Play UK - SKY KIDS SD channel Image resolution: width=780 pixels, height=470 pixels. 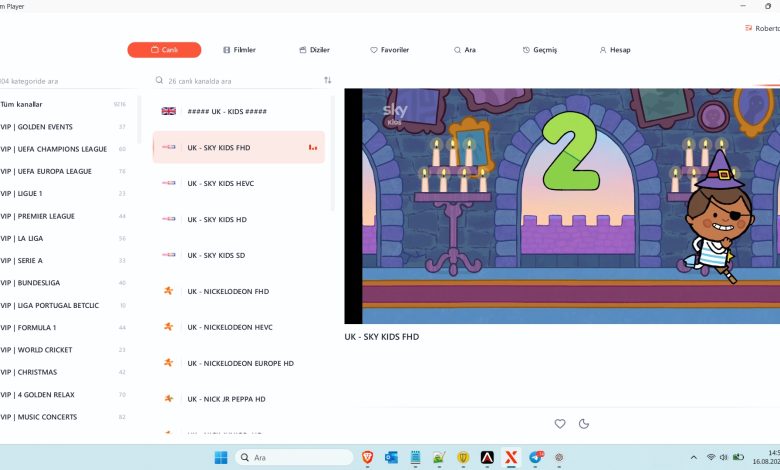[x=239, y=255]
